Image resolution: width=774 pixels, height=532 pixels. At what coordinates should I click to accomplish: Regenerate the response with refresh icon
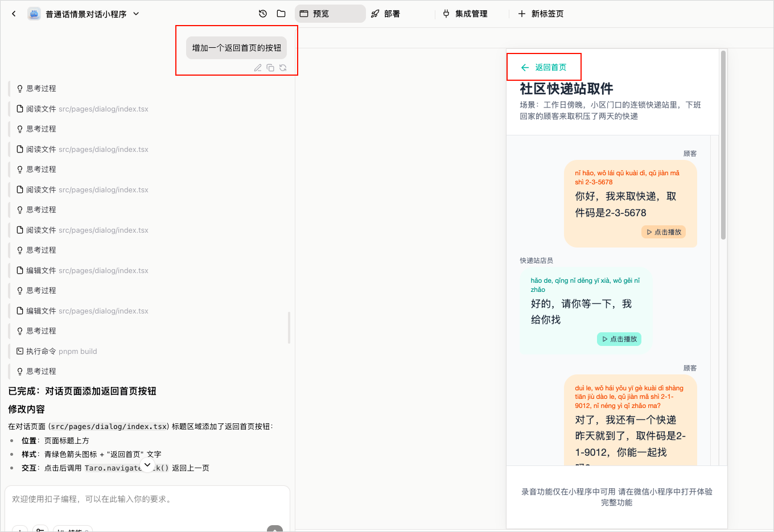click(x=283, y=68)
